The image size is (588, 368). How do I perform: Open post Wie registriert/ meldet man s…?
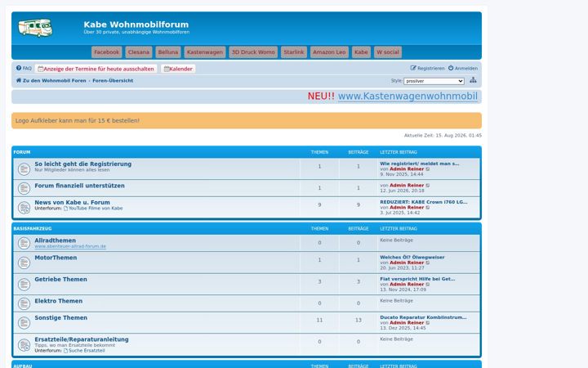(x=419, y=164)
